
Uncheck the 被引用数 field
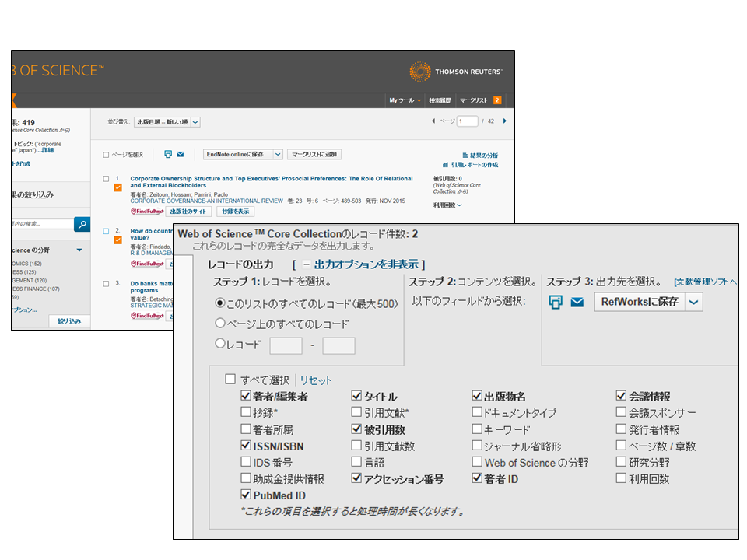(x=356, y=429)
